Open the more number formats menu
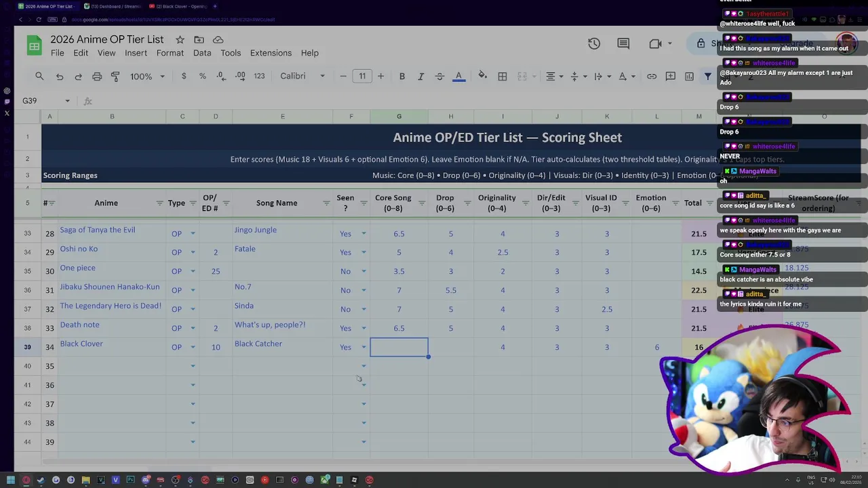The height and width of the screenshot is (488, 868). tap(259, 77)
